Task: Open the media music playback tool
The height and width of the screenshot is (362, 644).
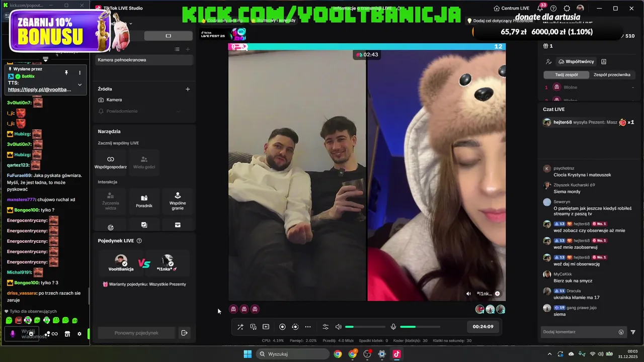Action: coord(253,327)
